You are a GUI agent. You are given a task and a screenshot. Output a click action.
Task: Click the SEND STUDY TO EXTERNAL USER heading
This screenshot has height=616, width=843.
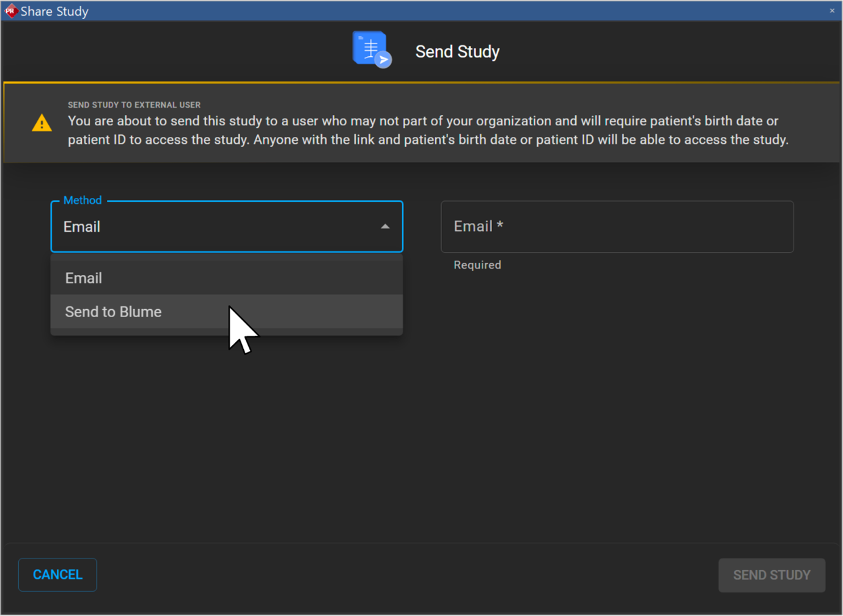coord(134,105)
